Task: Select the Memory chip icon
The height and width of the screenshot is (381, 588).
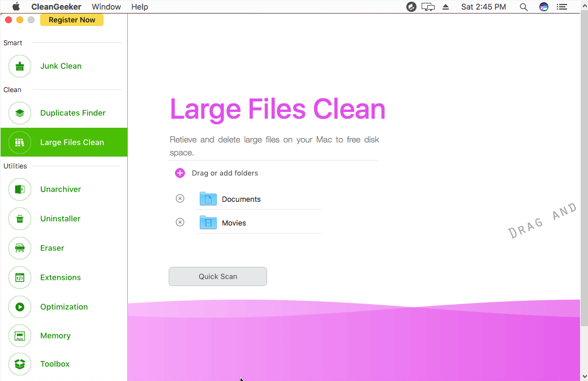Action: (x=20, y=336)
